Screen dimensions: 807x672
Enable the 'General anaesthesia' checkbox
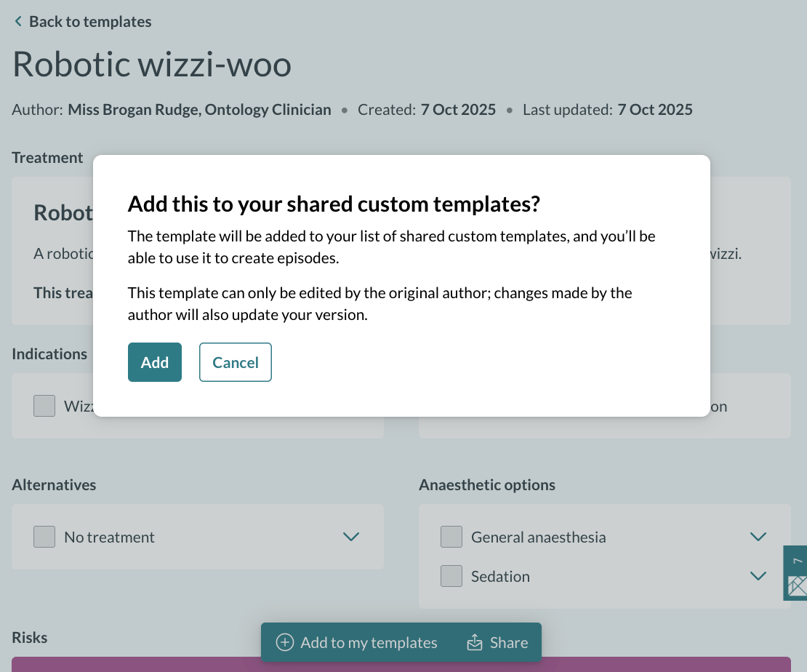451,537
